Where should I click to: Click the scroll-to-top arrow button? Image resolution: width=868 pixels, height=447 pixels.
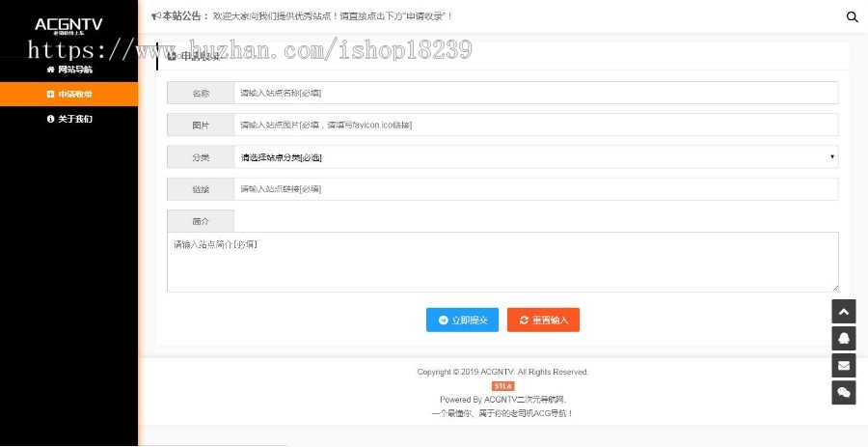844,312
